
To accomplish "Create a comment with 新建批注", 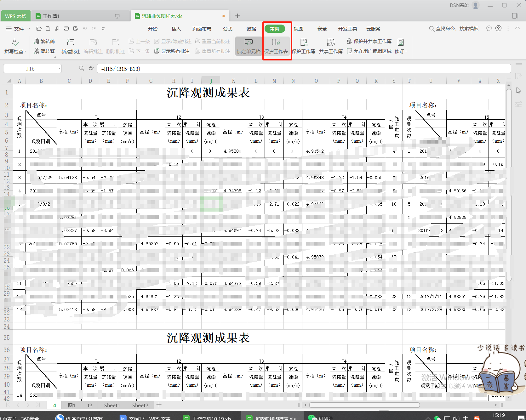I will click(x=71, y=46).
